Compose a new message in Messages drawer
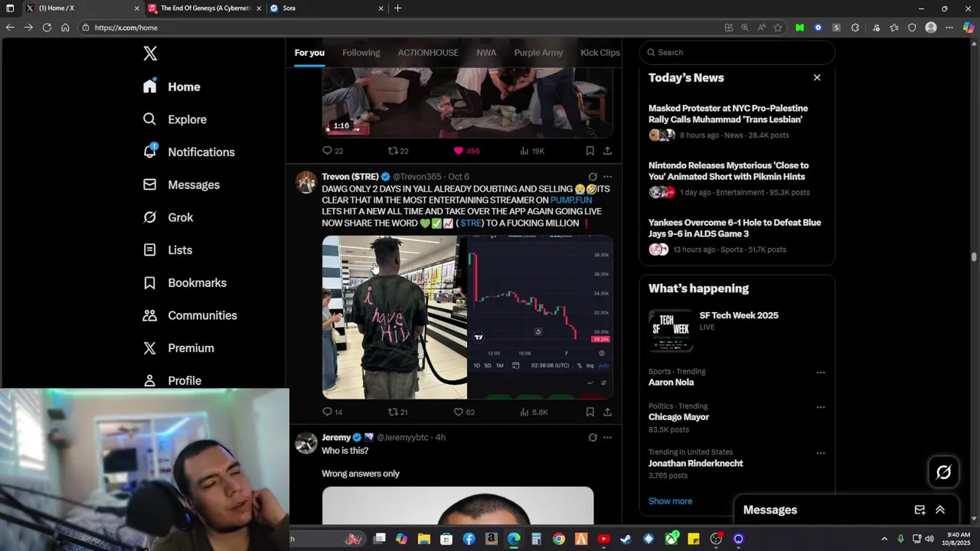This screenshot has height=551, width=980. click(x=920, y=510)
